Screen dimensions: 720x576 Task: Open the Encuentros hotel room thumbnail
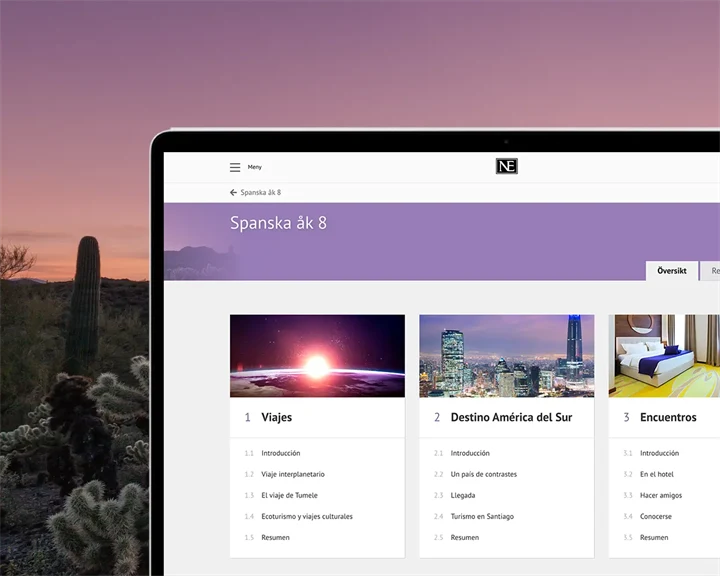tap(664, 356)
